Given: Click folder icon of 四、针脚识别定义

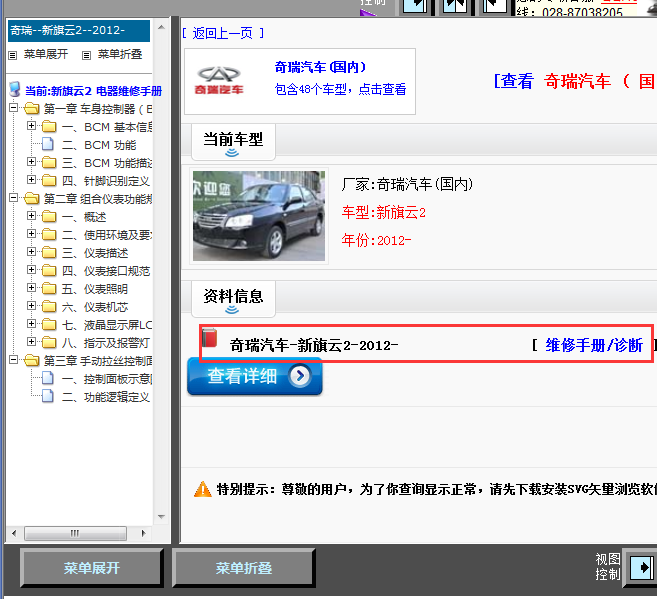Looking at the screenshot, I should 49,180.
